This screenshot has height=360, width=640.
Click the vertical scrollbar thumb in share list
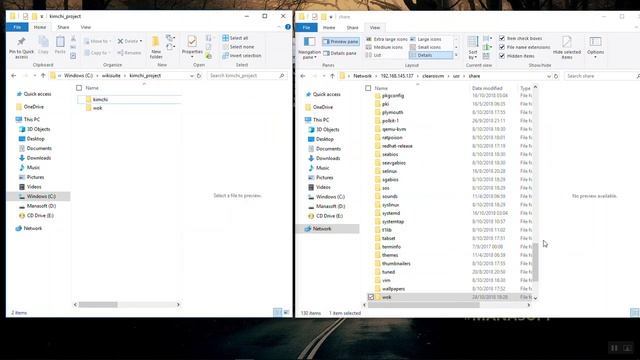tap(536, 262)
